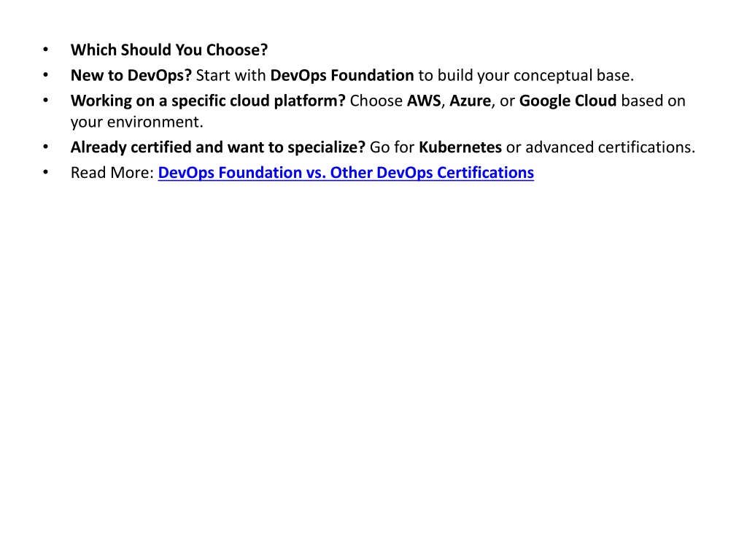Click the bullet beside 'Read More'
The height and width of the screenshot is (560, 747).
(46, 172)
